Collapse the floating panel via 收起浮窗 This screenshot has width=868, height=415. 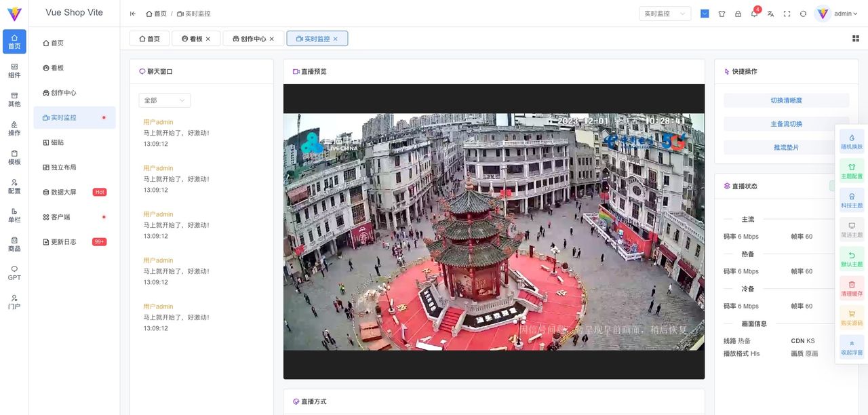852,347
